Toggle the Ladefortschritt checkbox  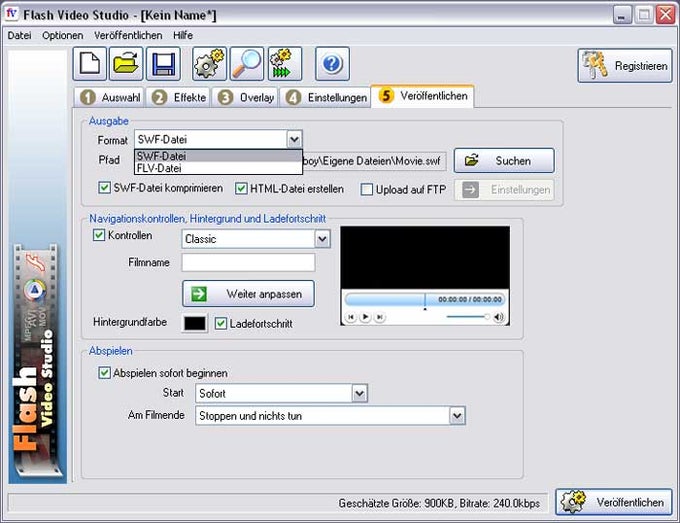pyautogui.click(x=221, y=324)
